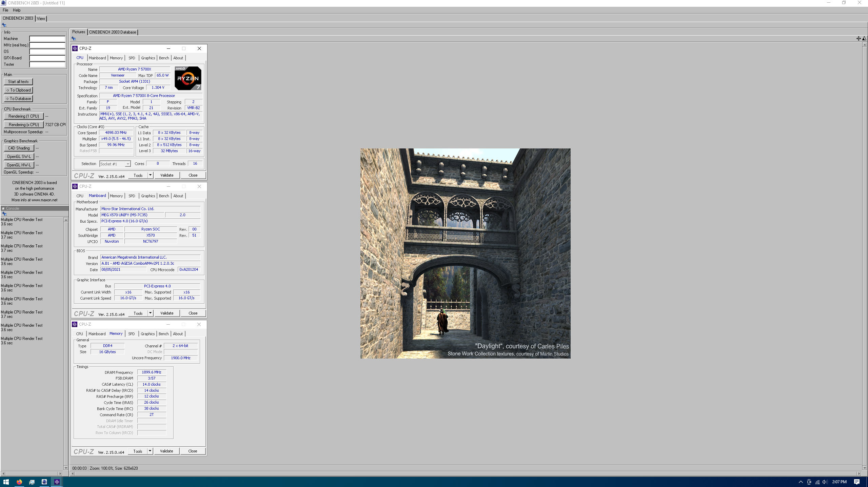
Task: Click the move view cross icon
Action: (859, 38)
